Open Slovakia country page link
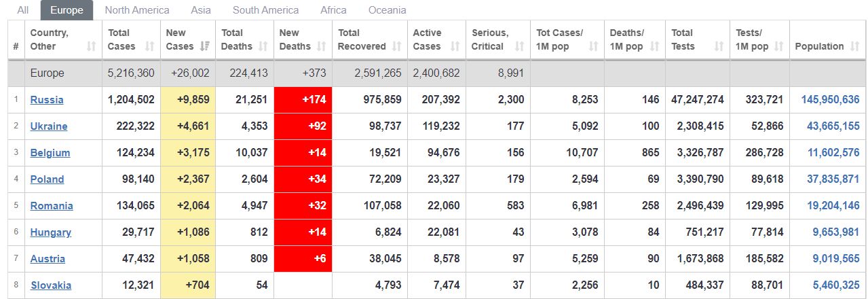This screenshot has height=299, width=868. tap(51, 285)
